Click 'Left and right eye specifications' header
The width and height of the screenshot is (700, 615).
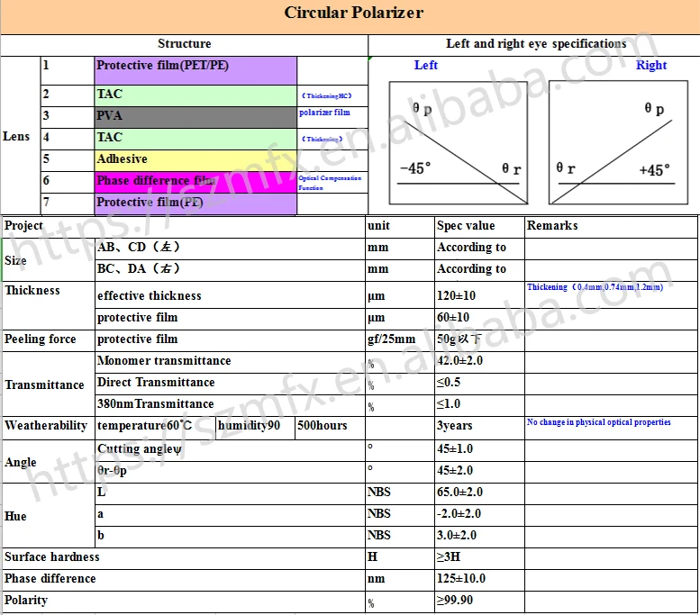[536, 44]
